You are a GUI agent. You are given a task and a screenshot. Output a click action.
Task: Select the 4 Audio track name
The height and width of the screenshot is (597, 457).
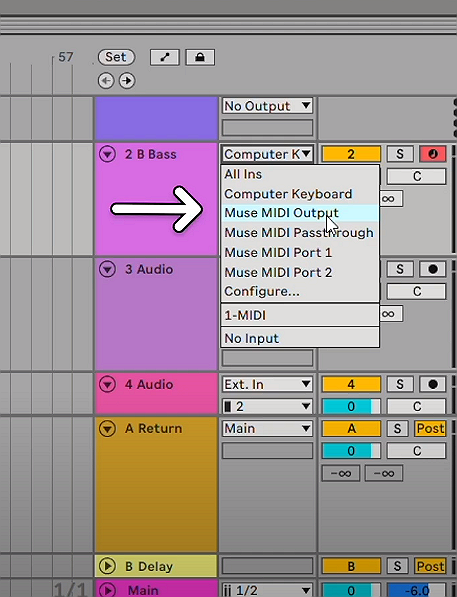click(149, 384)
